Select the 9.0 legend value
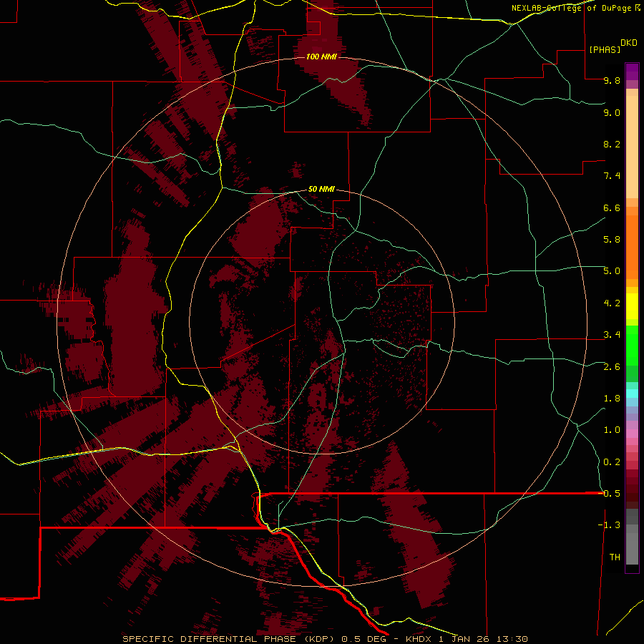644x644 pixels. (x=612, y=112)
